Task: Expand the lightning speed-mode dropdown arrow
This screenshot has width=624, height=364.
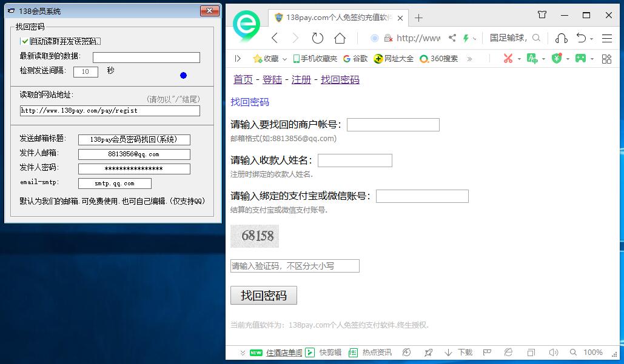Action: pos(474,39)
